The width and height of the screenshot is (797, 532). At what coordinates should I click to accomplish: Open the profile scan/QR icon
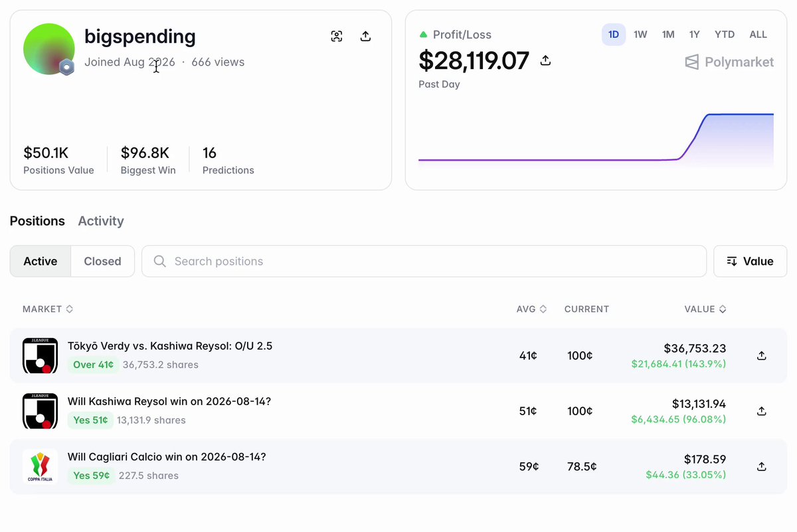[337, 37]
